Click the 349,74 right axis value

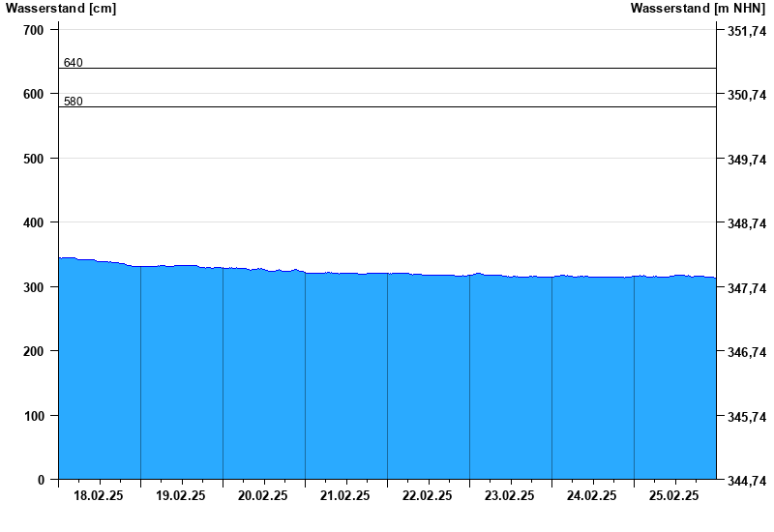pyautogui.click(x=747, y=160)
